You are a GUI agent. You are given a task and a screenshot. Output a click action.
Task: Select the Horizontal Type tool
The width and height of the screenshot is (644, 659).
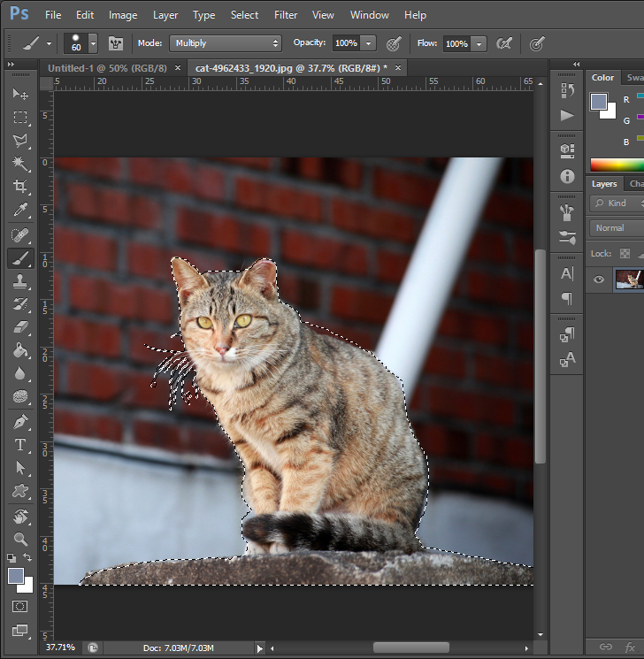[20, 445]
